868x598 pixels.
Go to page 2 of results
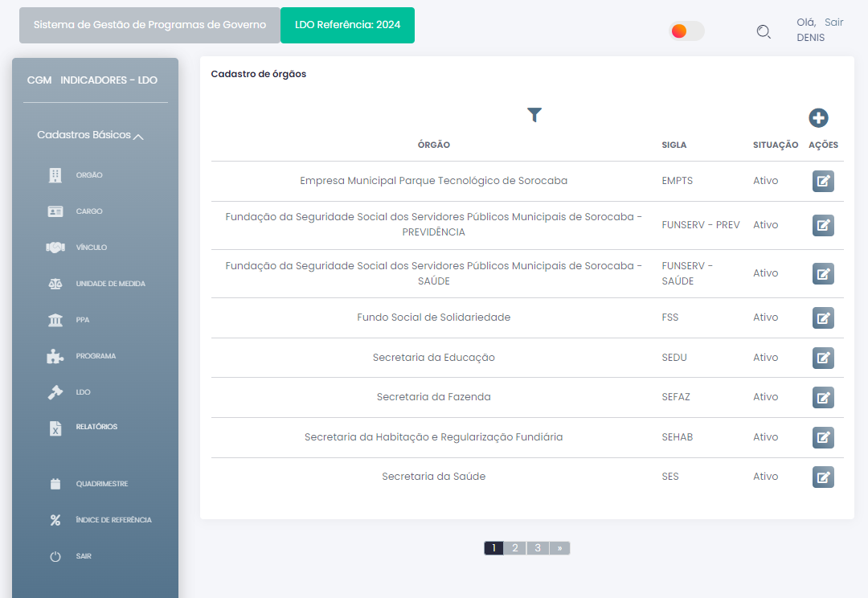[515, 548]
